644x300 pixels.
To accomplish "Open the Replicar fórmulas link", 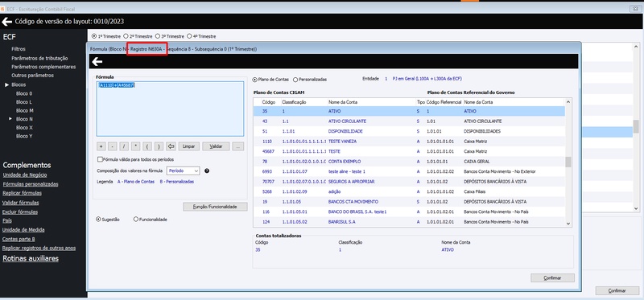I will [x=22, y=193].
